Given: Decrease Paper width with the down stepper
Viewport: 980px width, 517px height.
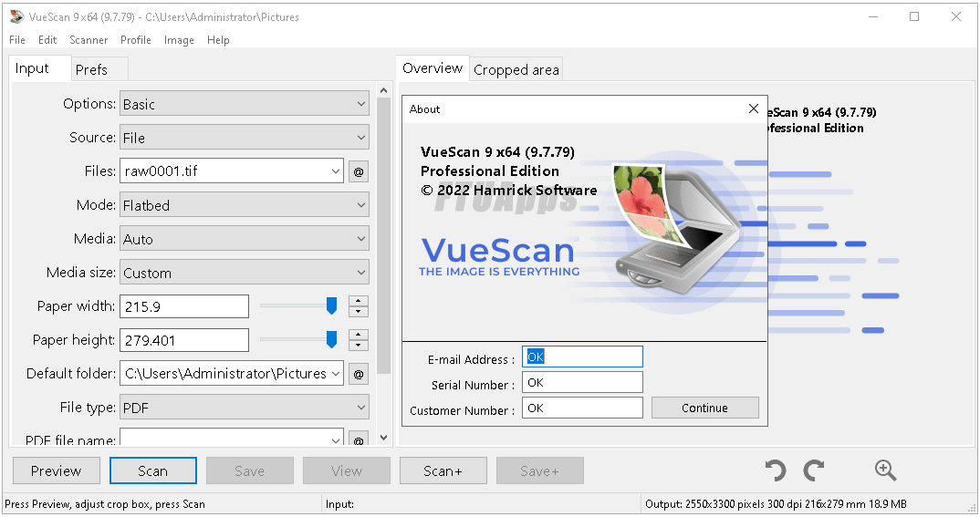Looking at the screenshot, I should (358, 312).
